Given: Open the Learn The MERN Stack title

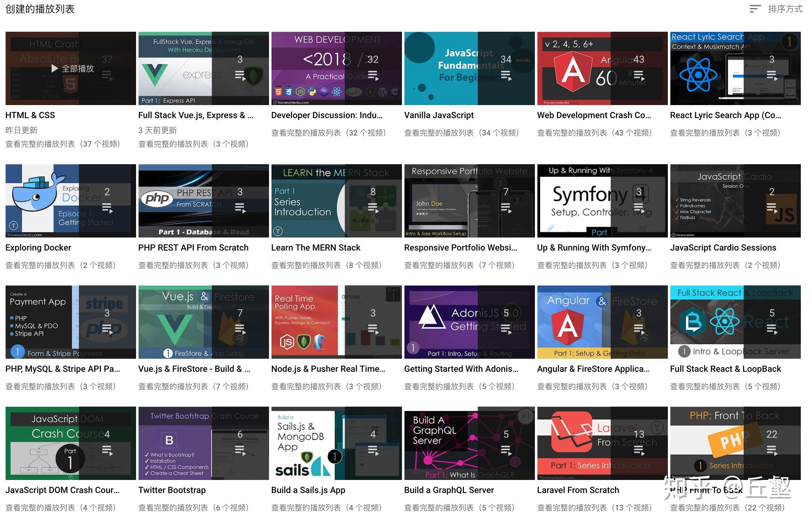Looking at the screenshot, I should click(316, 248).
